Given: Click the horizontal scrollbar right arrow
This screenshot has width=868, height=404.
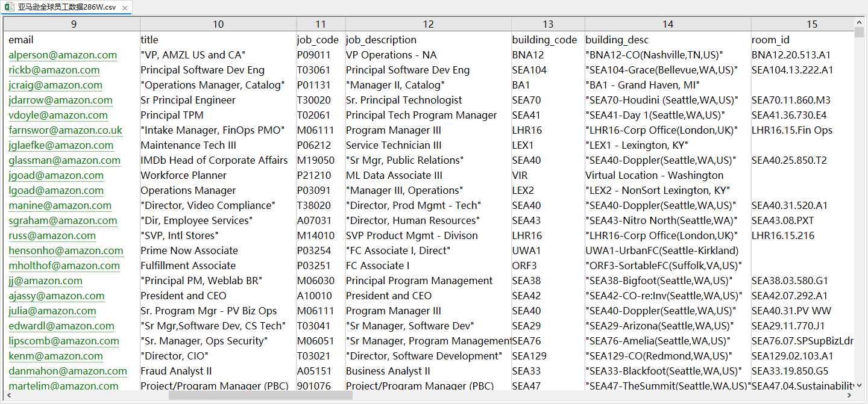Looking at the screenshot, I should point(850,396).
